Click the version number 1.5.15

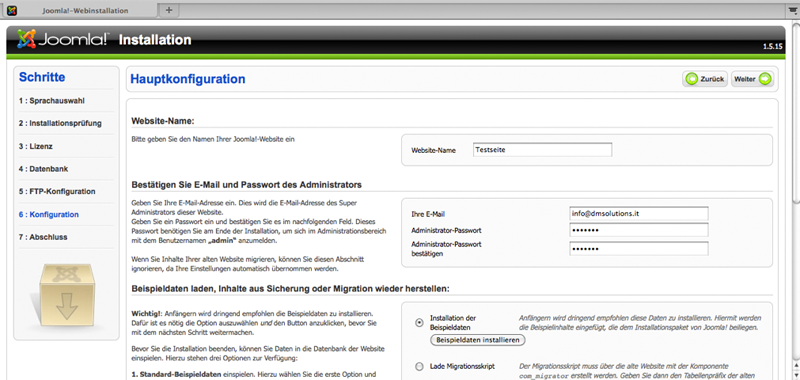772,46
